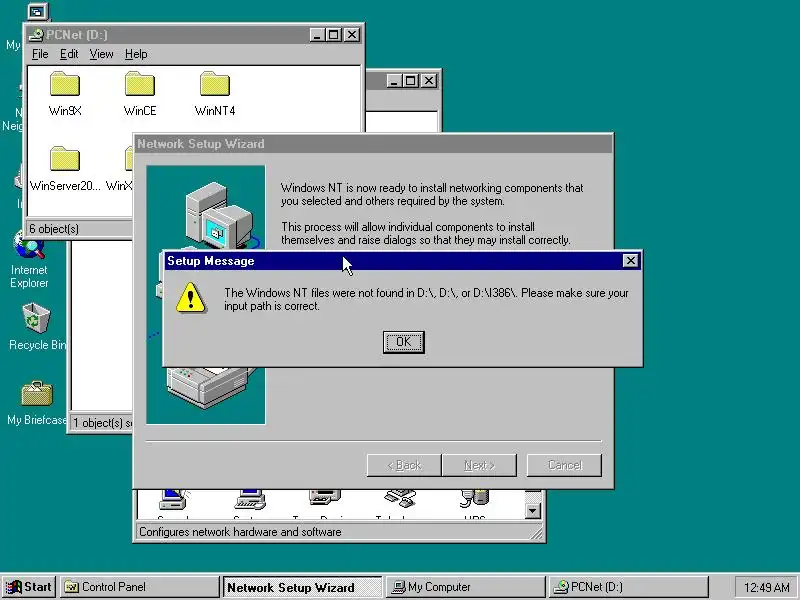Select the UPS icon in Control Panel
Image resolution: width=800 pixels, height=600 pixels.
tap(474, 503)
